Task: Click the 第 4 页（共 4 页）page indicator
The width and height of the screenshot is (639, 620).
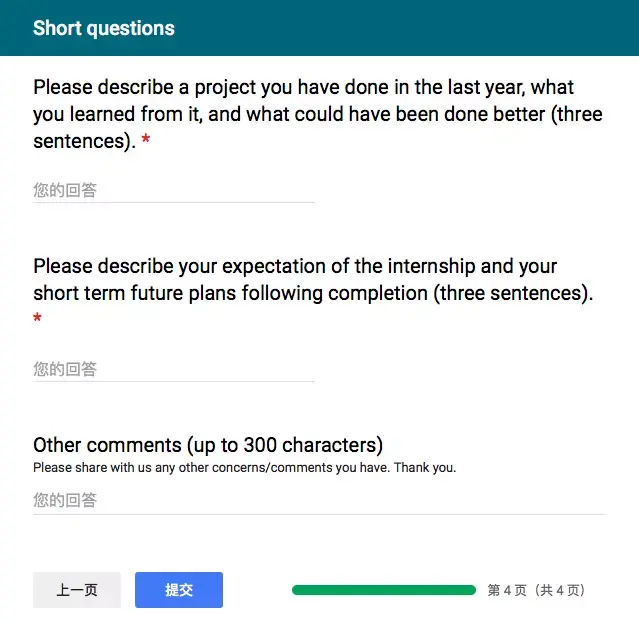Action: click(x=536, y=590)
